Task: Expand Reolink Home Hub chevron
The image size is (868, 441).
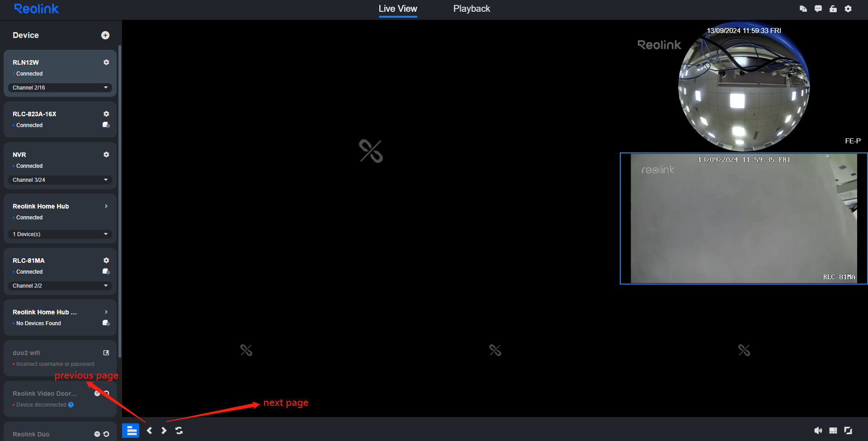Action: tap(106, 206)
